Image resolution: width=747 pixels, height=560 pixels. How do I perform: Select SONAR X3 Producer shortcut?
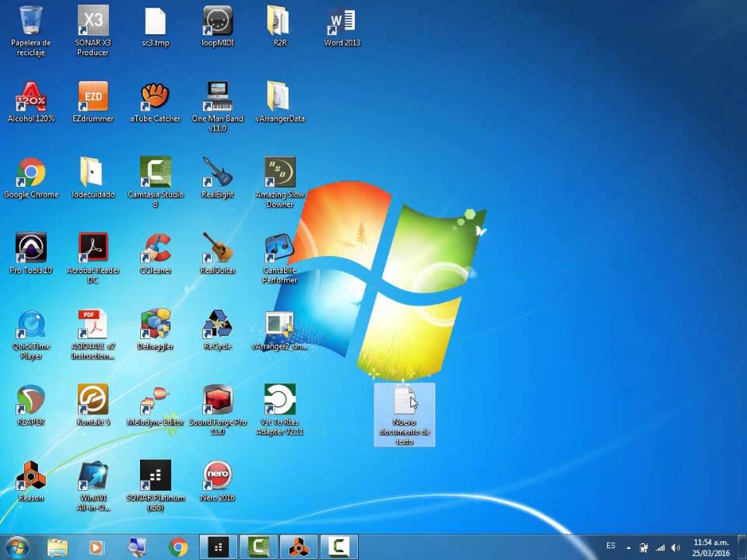[x=93, y=30]
